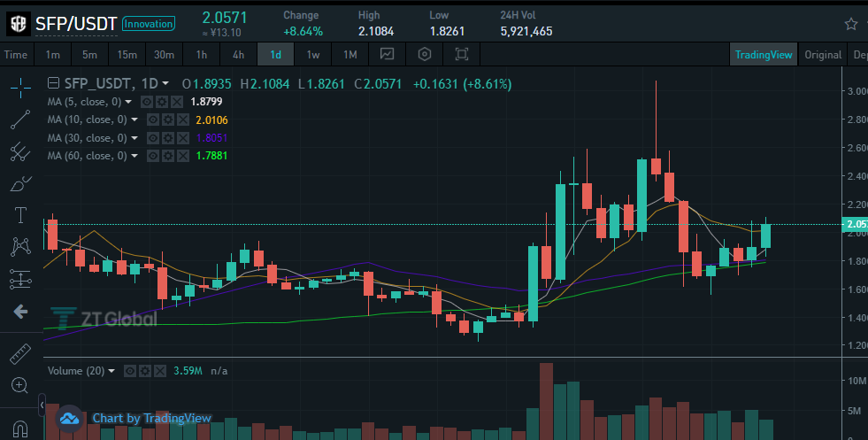Open the 1D interval dropdown next to SFP_USDT

[x=165, y=84]
